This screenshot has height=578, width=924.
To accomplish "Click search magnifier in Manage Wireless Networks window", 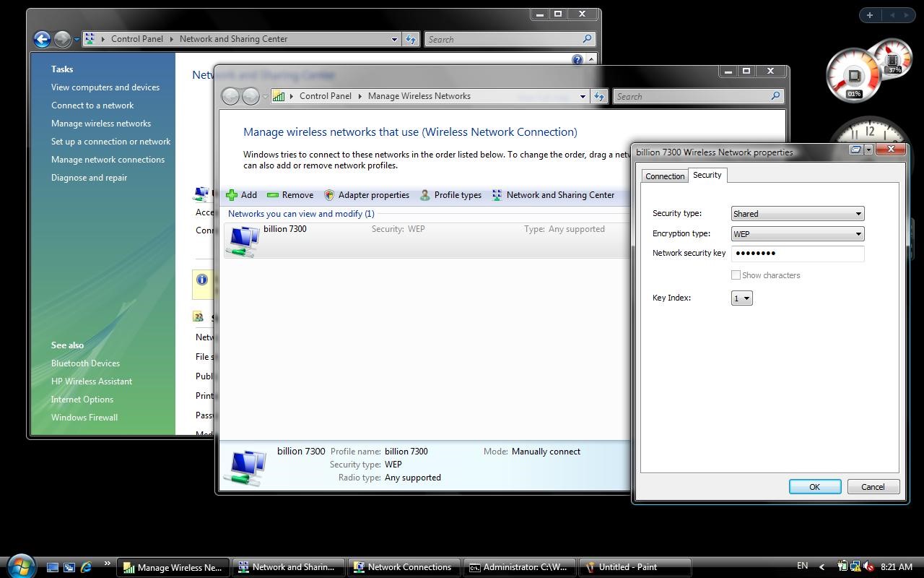I will 775,96.
